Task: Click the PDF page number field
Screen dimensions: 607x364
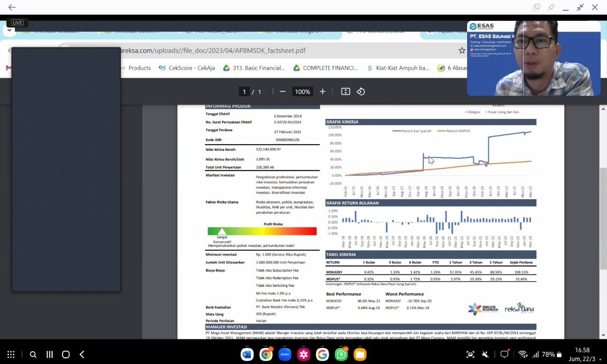Action: point(244,91)
